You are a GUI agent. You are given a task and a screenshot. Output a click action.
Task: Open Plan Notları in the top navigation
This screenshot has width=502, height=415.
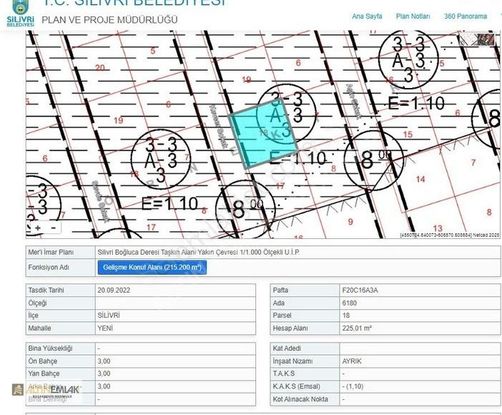(413, 16)
